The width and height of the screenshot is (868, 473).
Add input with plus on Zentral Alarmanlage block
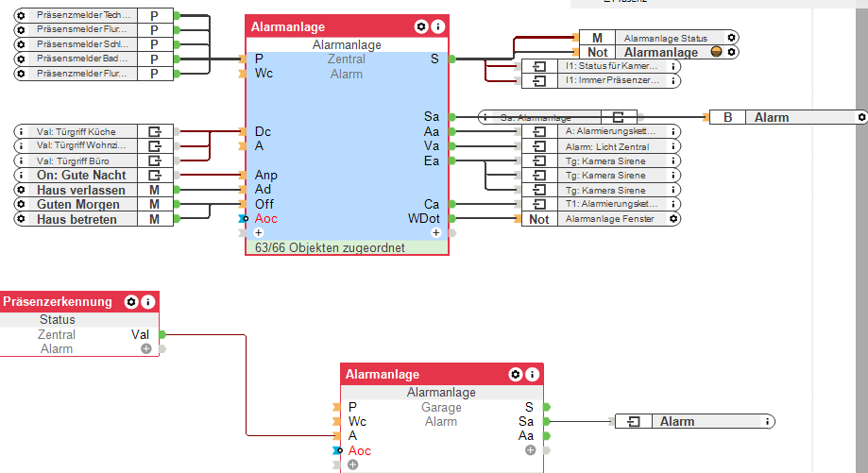click(259, 233)
